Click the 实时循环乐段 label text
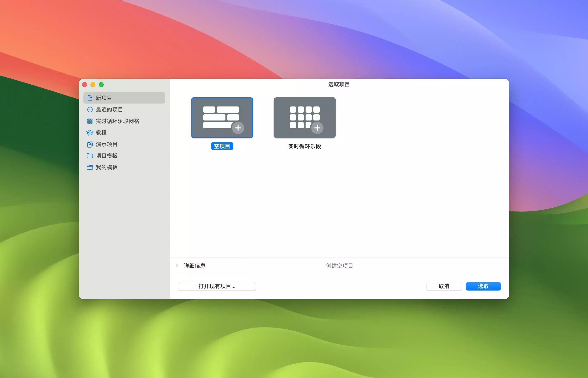This screenshot has height=378, width=588. pyautogui.click(x=304, y=146)
